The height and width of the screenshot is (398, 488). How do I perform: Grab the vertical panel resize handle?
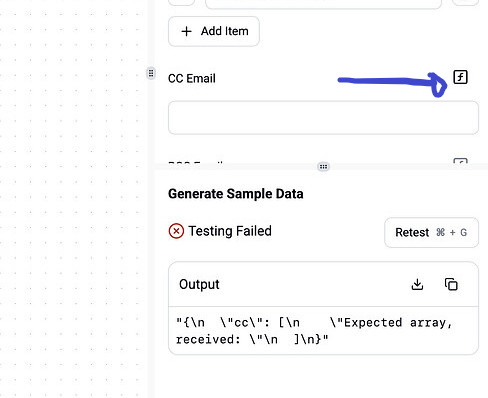pyautogui.click(x=151, y=73)
